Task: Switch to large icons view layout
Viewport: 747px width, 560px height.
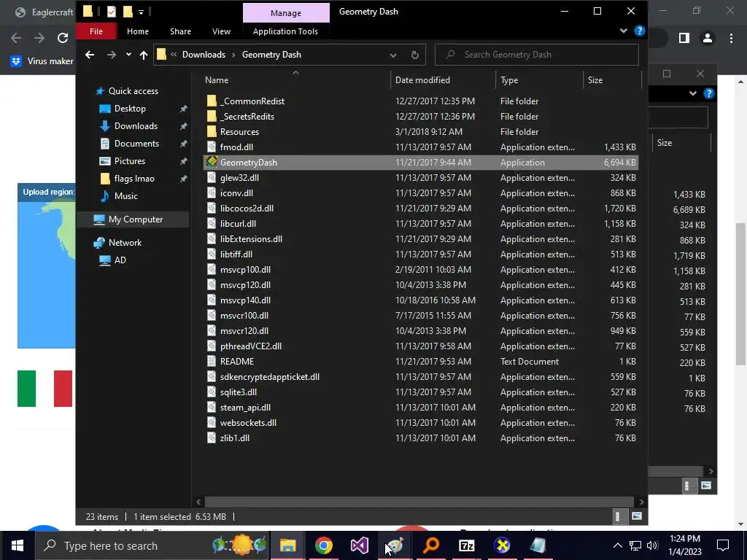Action: pyautogui.click(x=636, y=516)
